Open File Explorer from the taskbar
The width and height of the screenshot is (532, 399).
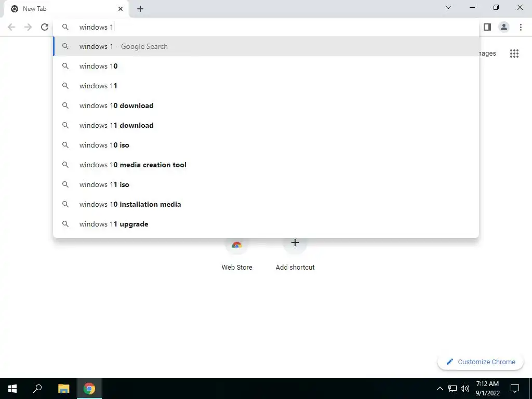coord(63,389)
